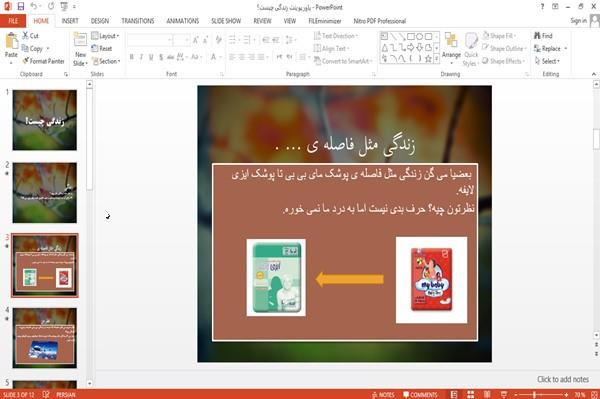Redo the last action
This screenshot has height=399, width=600.
51,7
